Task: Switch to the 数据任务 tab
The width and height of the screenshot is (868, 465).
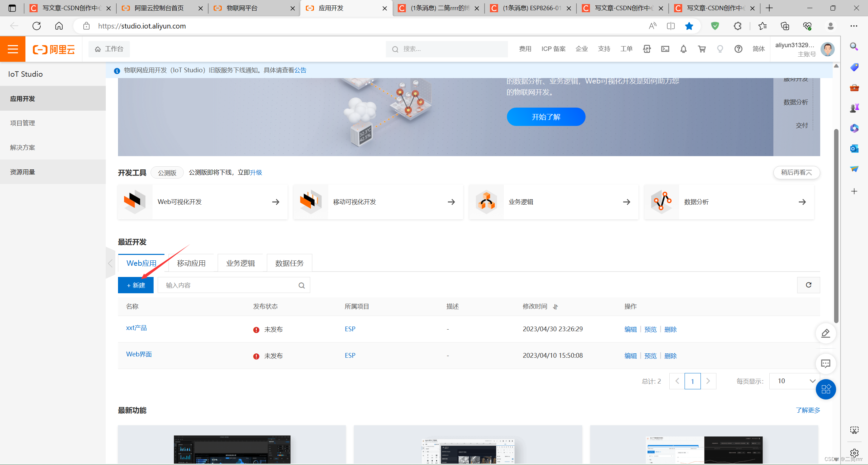Action: (x=289, y=263)
